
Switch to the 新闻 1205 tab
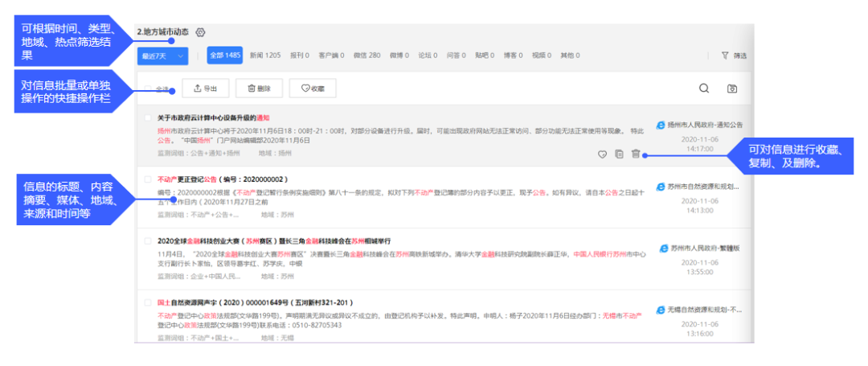[x=265, y=56]
